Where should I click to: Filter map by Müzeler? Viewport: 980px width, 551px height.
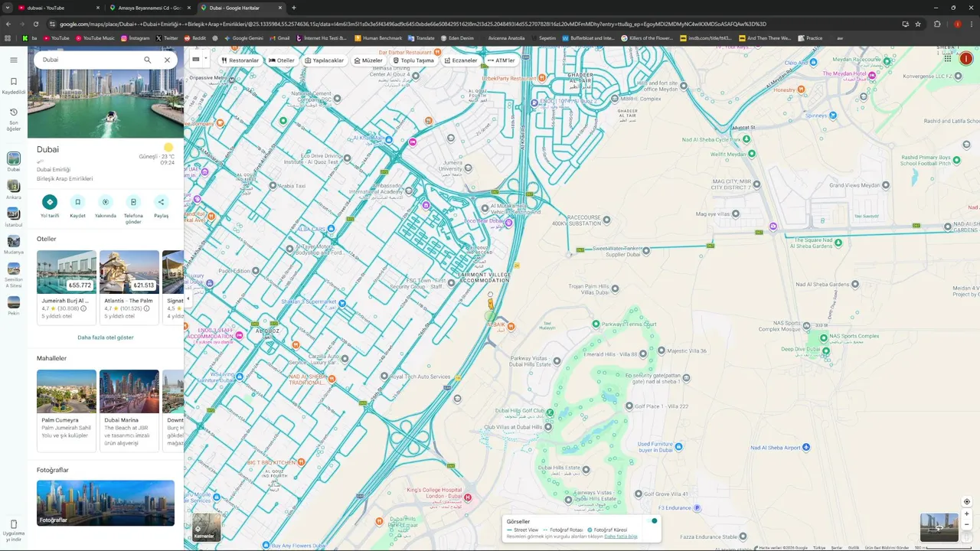point(368,60)
